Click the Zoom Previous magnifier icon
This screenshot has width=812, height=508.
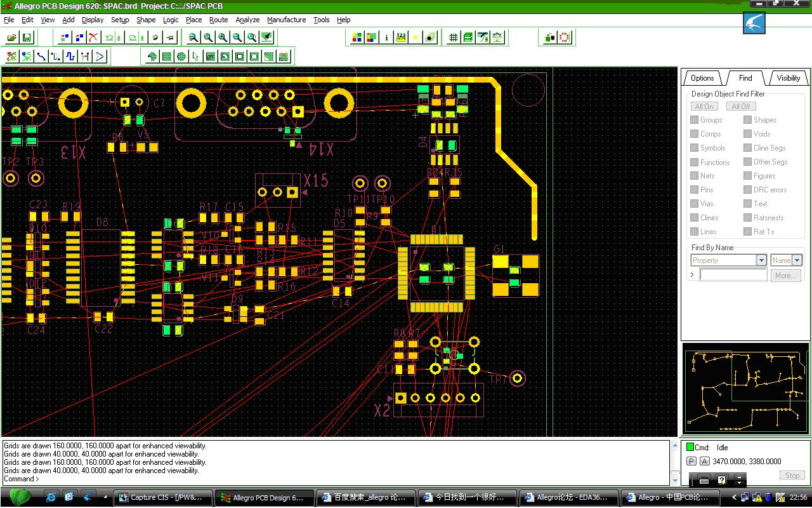click(252, 38)
